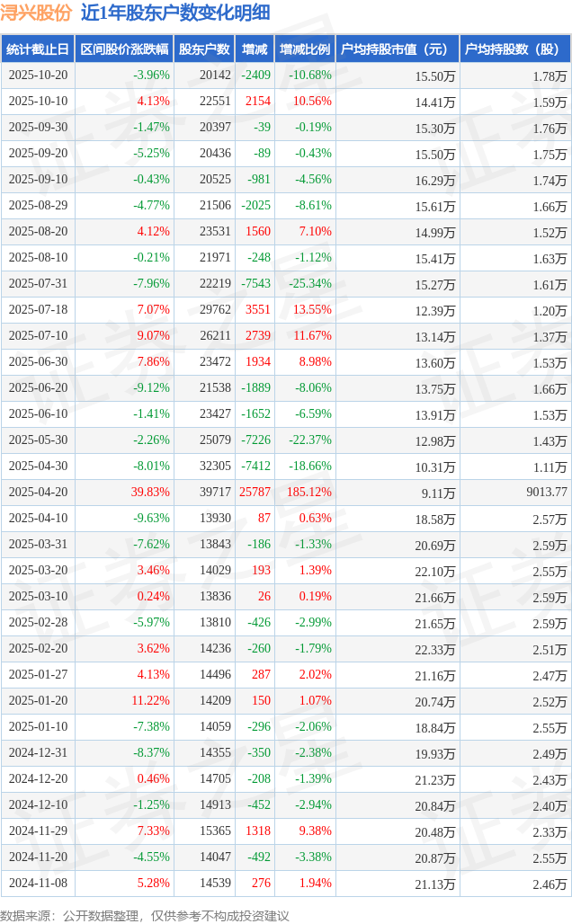The height and width of the screenshot is (924, 572).
Task: Click the 户均持股数（股） column header
Action: (x=514, y=49)
